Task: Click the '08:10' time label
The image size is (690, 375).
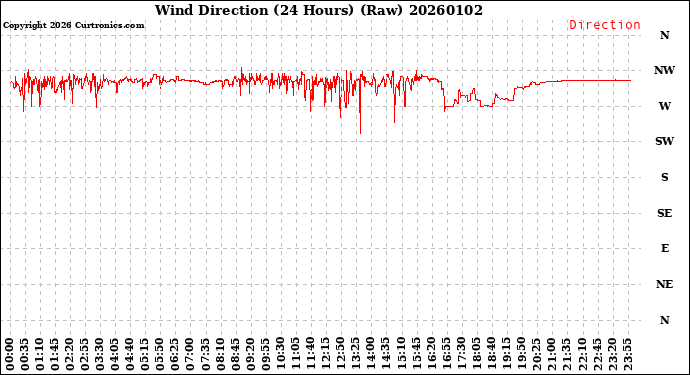Action: pos(220,355)
